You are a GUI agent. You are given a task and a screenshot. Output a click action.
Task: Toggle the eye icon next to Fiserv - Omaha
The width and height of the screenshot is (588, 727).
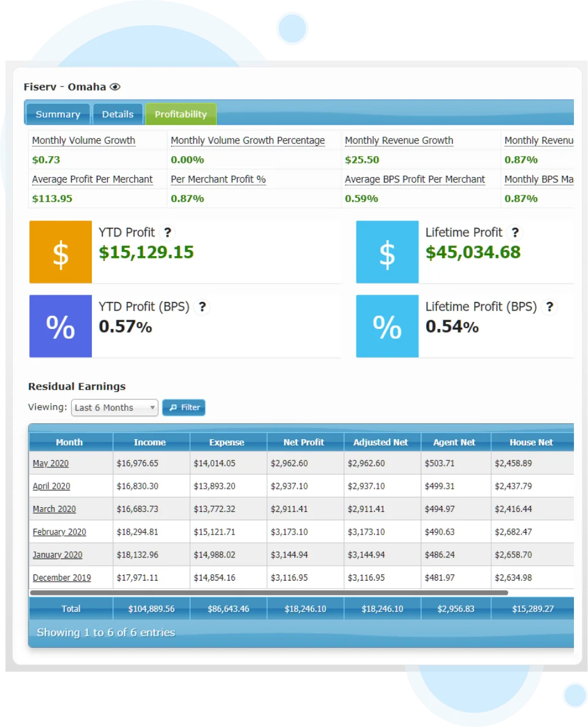tap(114, 86)
